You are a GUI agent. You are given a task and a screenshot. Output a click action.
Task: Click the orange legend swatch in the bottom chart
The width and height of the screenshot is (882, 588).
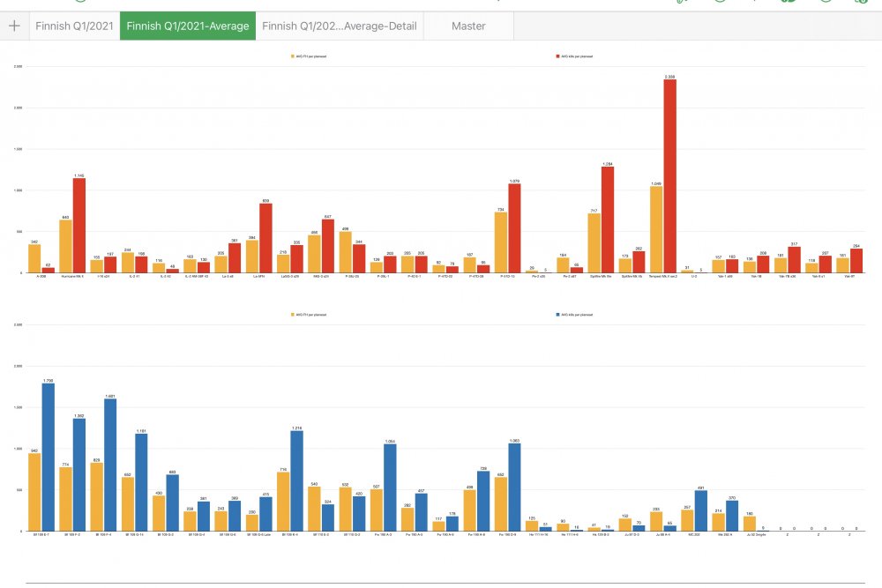294,314
